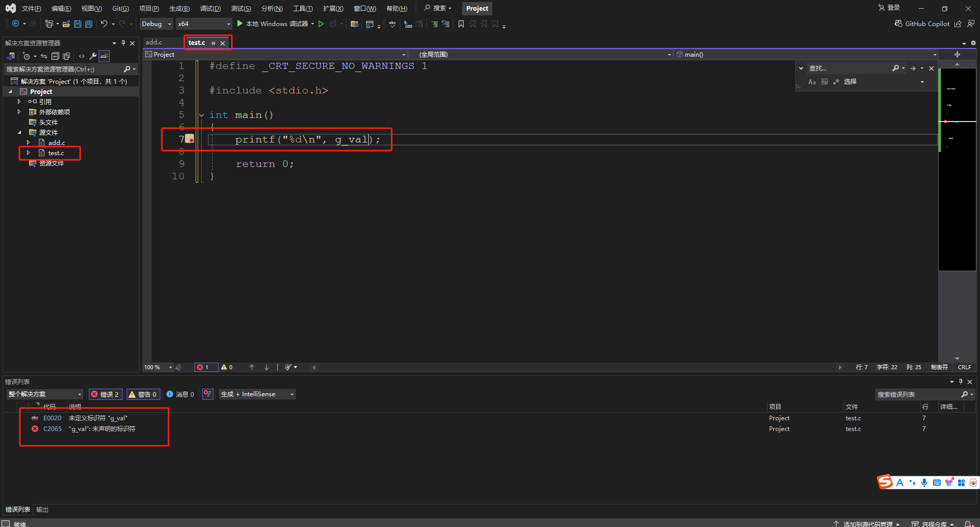Click the folder icon after the hot reload button
This screenshot has width=980, height=527.
354,23
